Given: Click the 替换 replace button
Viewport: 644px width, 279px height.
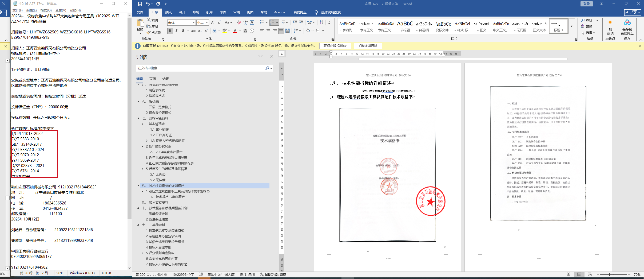Looking at the screenshot, I should (587, 26).
